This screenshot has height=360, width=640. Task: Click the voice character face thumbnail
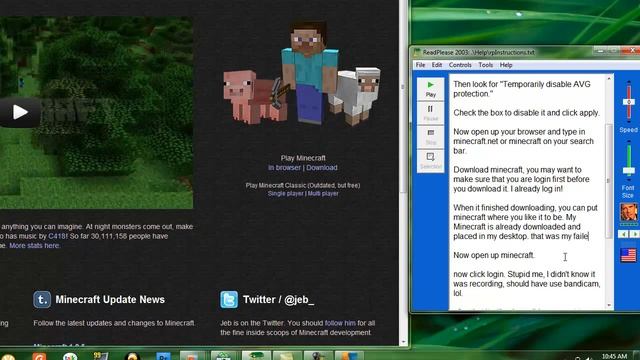pyautogui.click(x=629, y=212)
